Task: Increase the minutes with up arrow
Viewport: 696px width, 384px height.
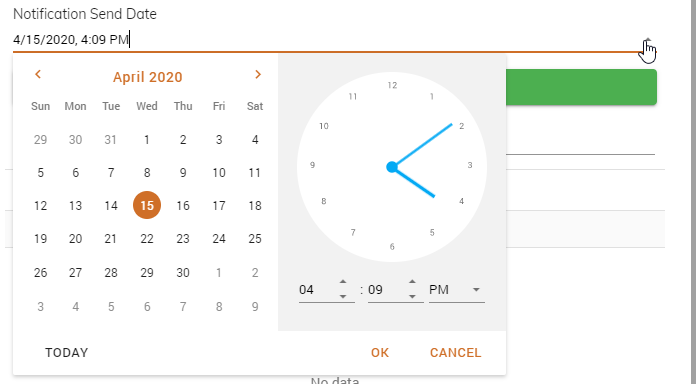Action: 412,282
